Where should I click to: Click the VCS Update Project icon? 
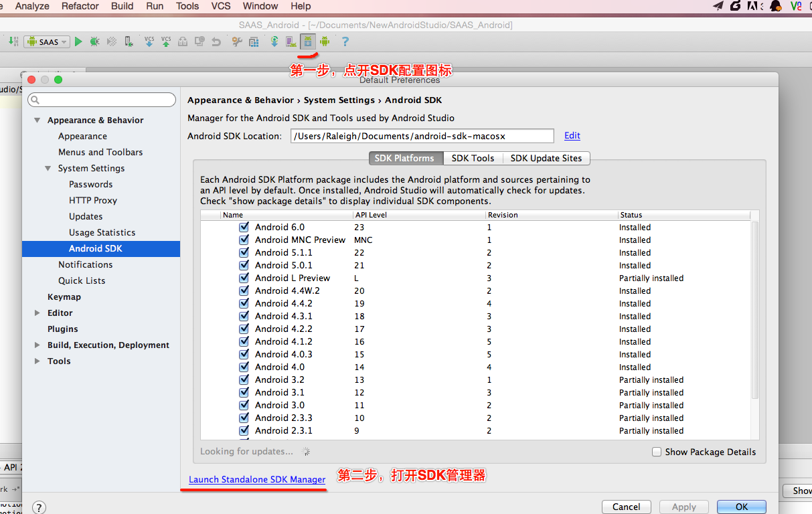tap(149, 41)
